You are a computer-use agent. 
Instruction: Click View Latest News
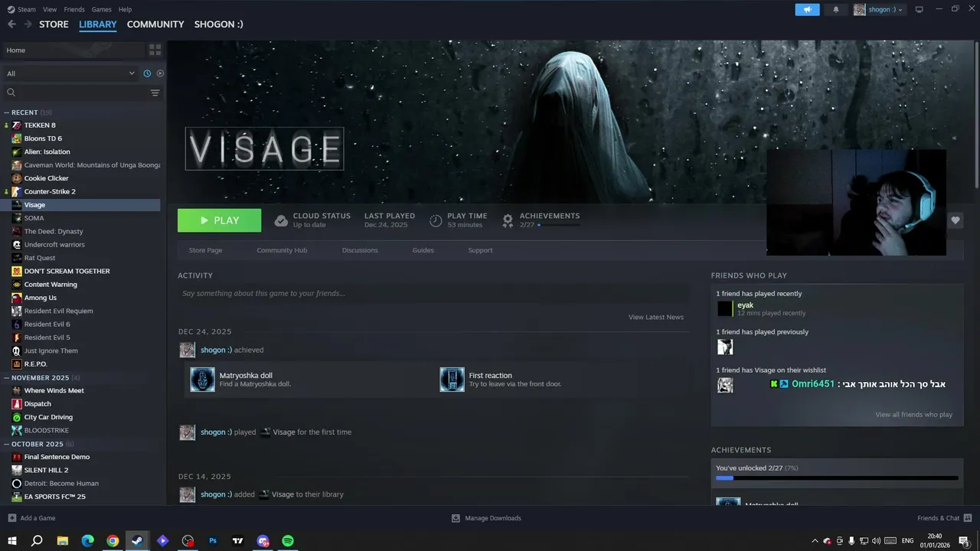tap(656, 317)
